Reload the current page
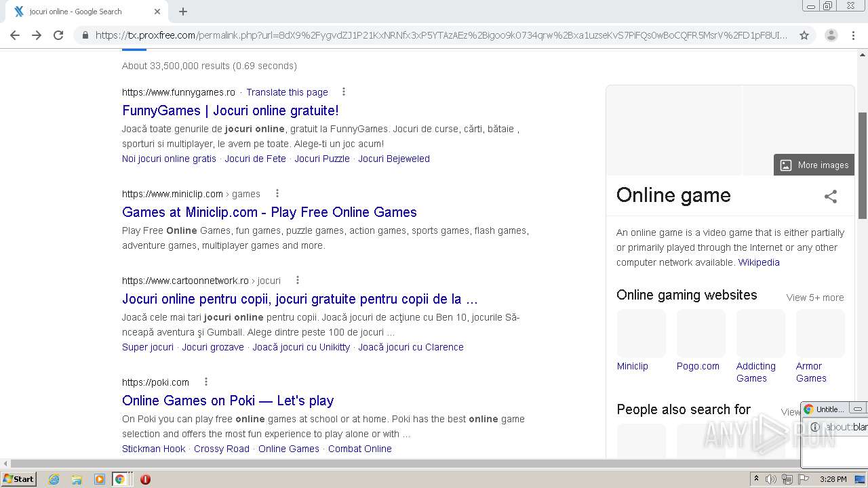868x488 pixels. pyautogui.click(x=58, y=35)
